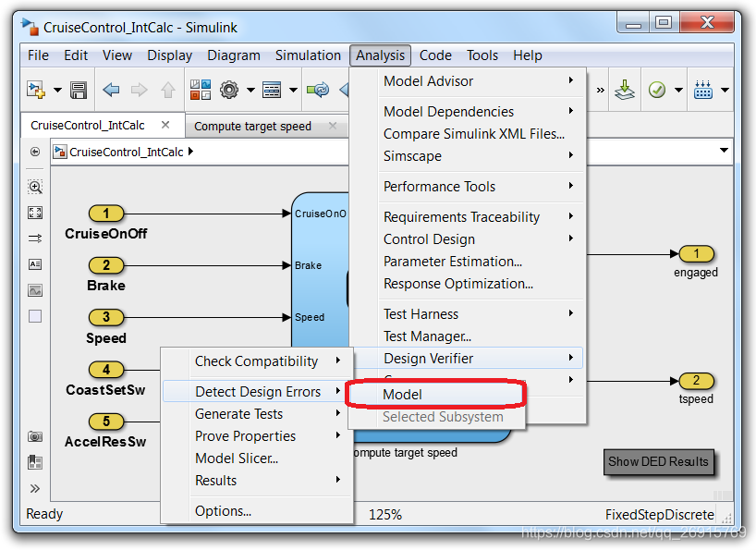The height and width of the screenshot is (550, 756).
Task: Expand the dropdown beside the schedule icon
Action: 725,90
